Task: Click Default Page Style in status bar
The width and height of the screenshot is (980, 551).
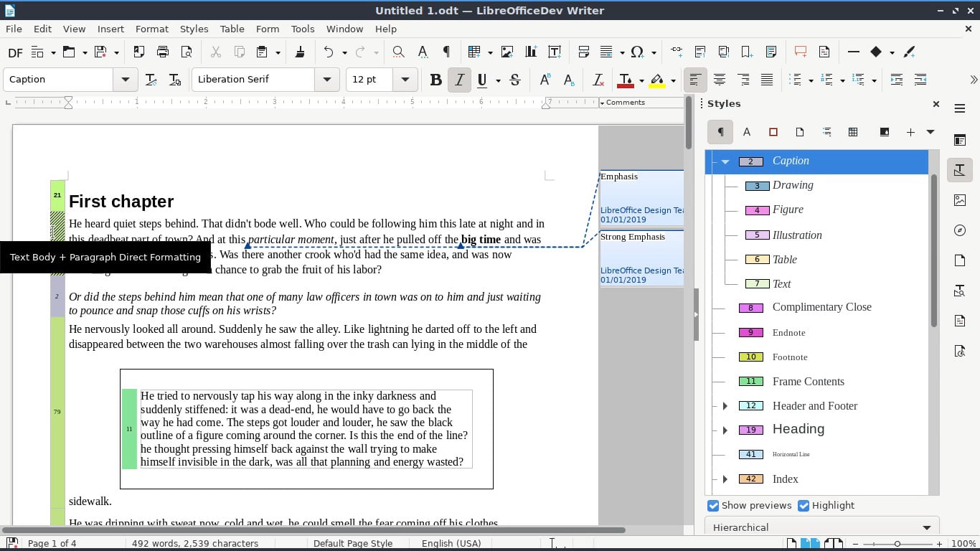Action: coord(352,543)
